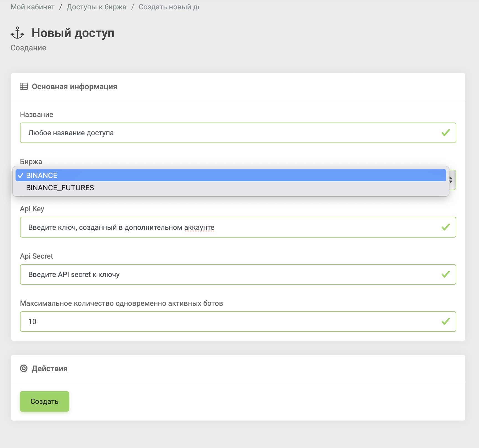Image resolution: width=479 pixels, height=448 pixels.
Task: Click the Api Key label
Action: 32,209
